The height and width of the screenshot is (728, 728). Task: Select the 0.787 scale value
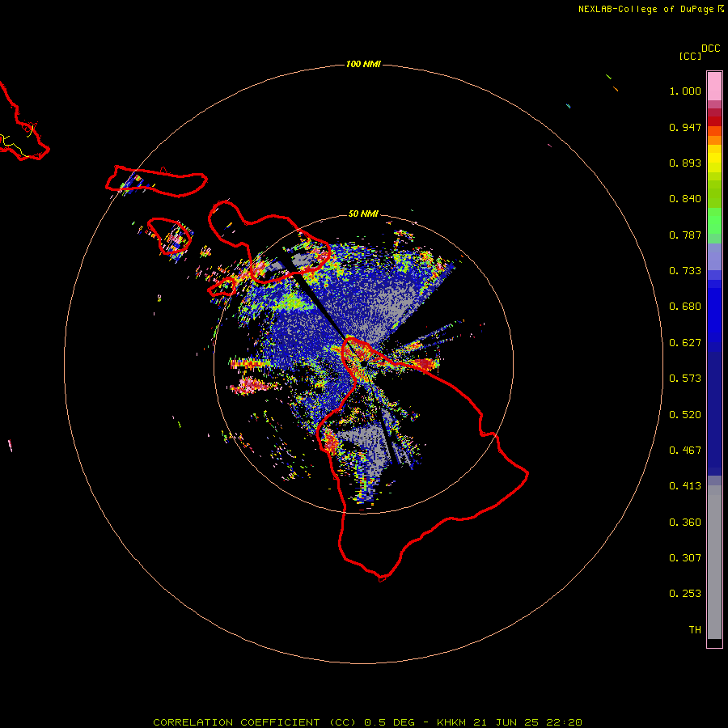685,235
